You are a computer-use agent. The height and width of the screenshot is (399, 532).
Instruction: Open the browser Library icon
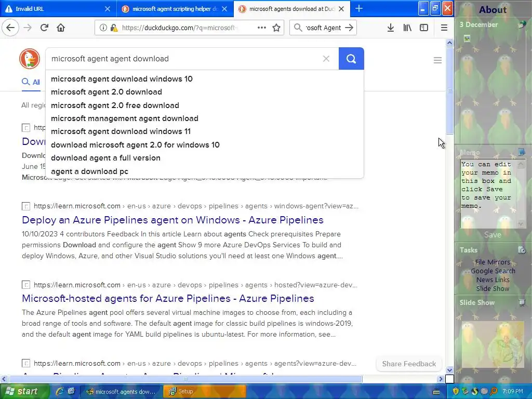(x=407, y=28)
